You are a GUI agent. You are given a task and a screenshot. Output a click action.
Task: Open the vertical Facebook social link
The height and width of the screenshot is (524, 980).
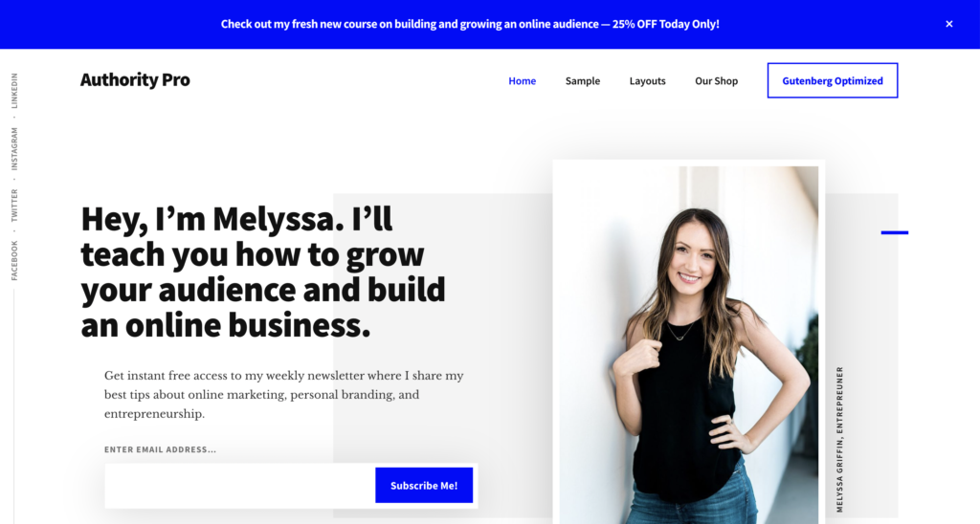click(x=14, y=260)
